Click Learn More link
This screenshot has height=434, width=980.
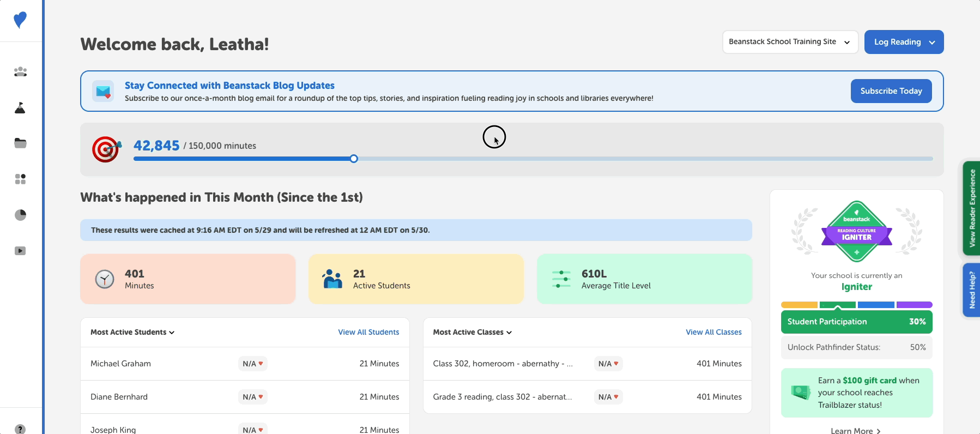tap(856, 430)
